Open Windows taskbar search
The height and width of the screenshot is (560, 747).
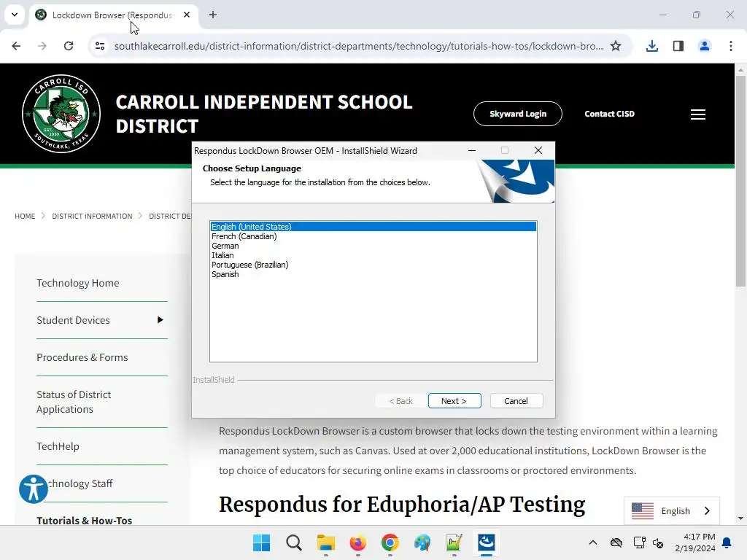click(293, 542)
